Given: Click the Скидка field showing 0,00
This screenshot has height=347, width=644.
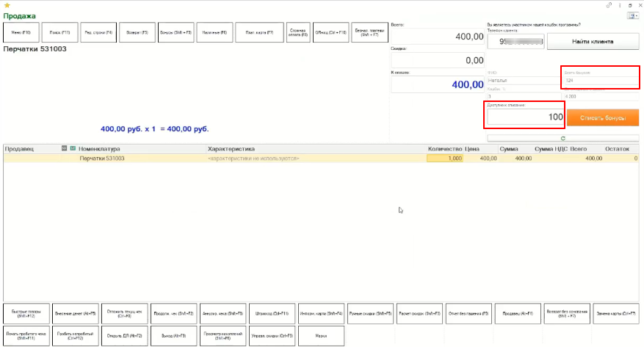Looking at the screenshot, I should click(438, 60).
